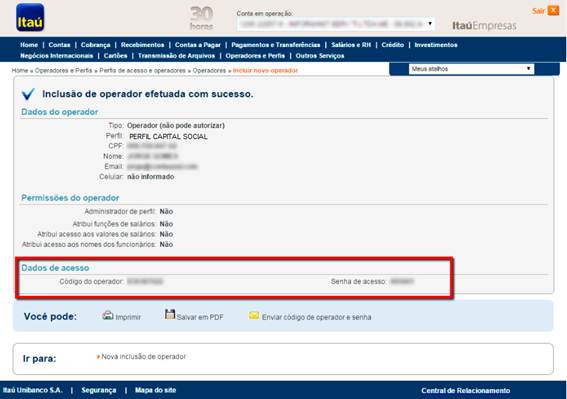This screenshot has height=399, width=567.
Task: Click the success checkmark icon
Action: click(x=28, y=94)
